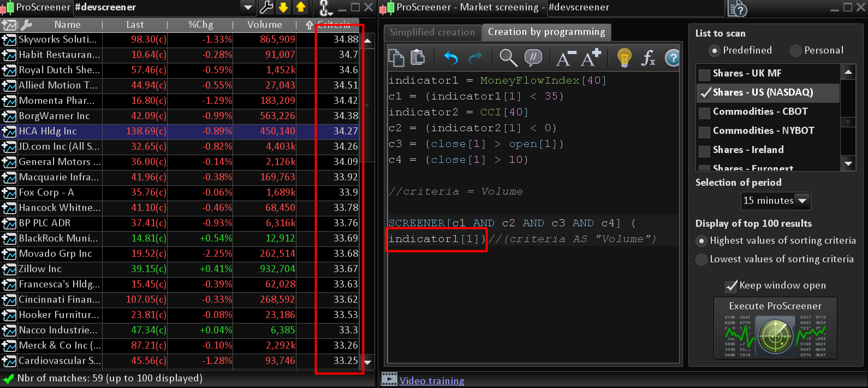The image size is (868, 388).
Task: Open chart icon for BP PLC ADR row
Action: coord(9,223)
